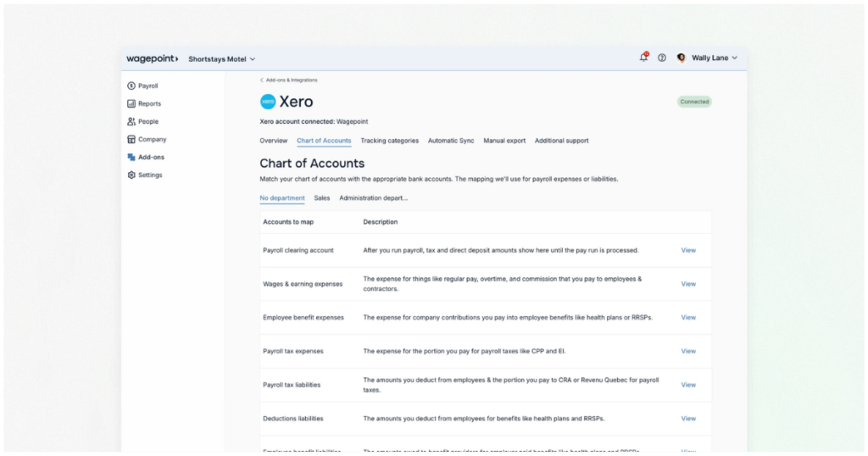Select the Company sidebar item
The height and width of the screenshot is (456, 868).
click(147, 140)
